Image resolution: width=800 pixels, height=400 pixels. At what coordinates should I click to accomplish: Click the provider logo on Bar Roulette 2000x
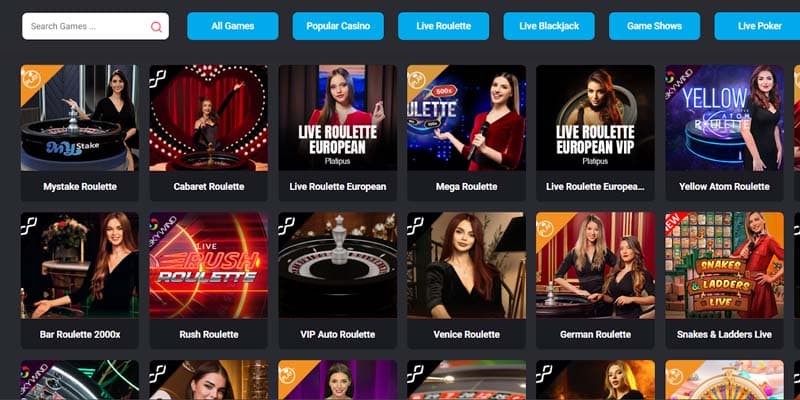click(x=29, y=226)
